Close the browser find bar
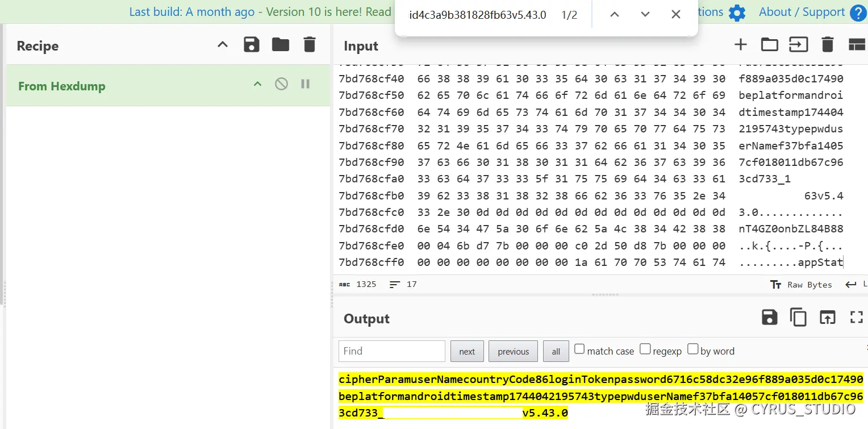Viewport: 868px width, 429px height. tap(676, 15)
